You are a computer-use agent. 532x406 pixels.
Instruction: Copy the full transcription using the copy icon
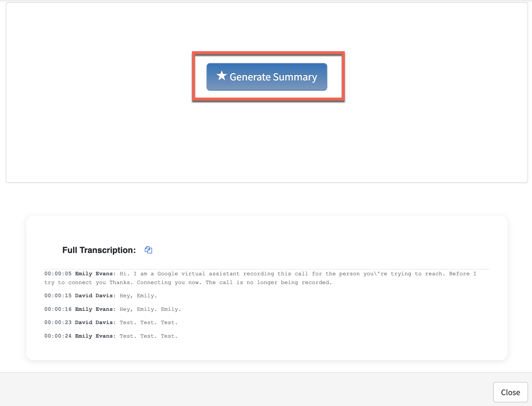coord(148,250)
